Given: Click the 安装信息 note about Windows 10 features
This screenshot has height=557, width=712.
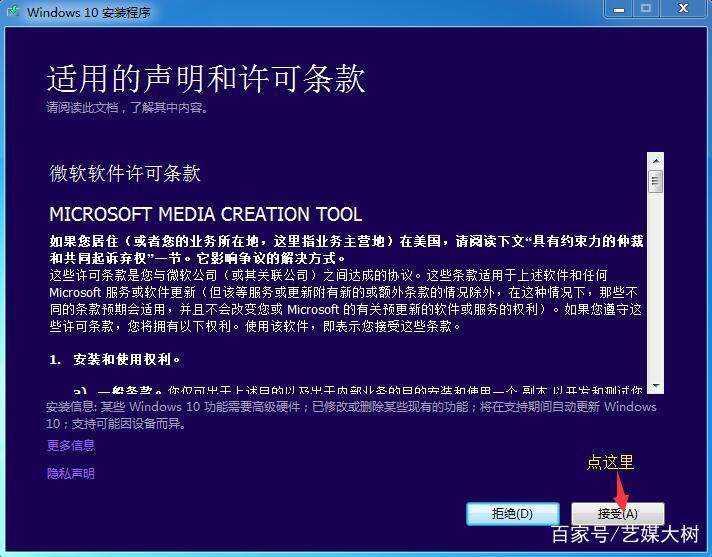Looking at the screenshot, I should (351, 415).
